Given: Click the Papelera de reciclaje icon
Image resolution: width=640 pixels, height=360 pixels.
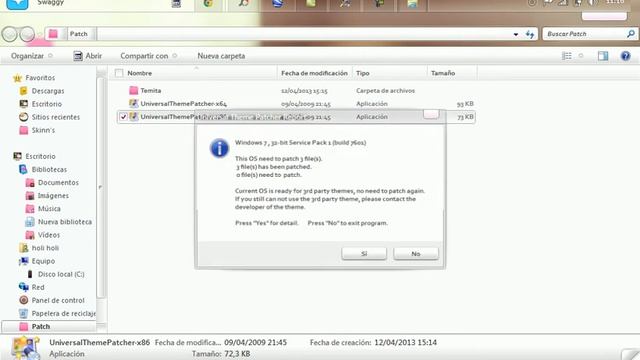Looking at the screenshot, I should [24, 313].
